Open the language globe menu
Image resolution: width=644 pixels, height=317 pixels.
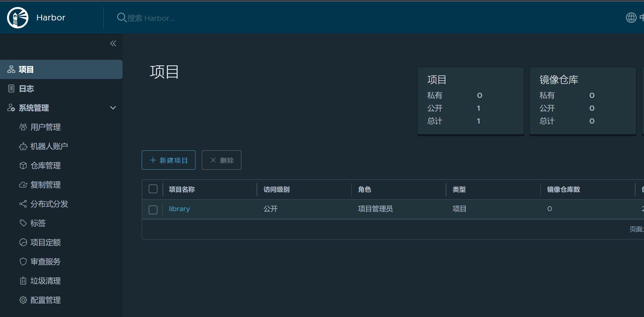point(632,17)
